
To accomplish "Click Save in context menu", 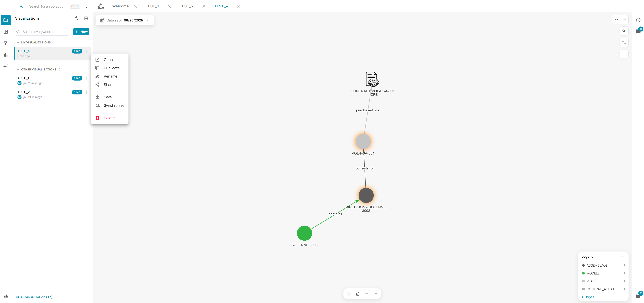I will (110, 97).
